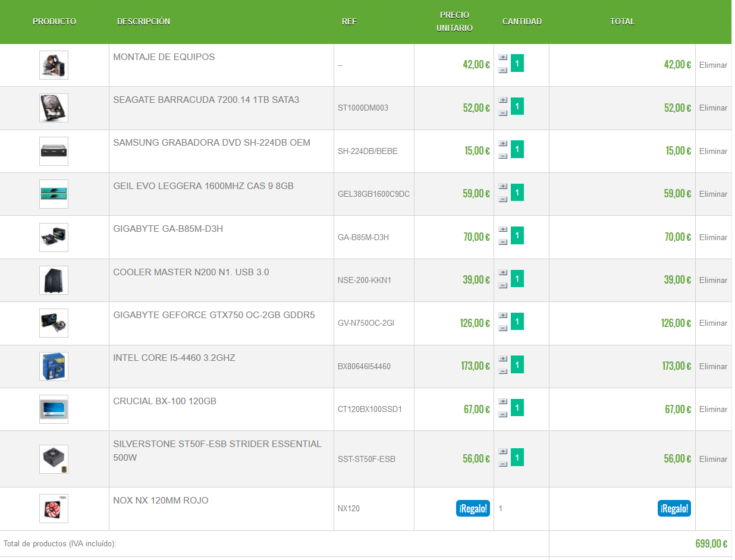
Task: Open Cooler Master N200 case thumbnail
Action: point(54,280)
